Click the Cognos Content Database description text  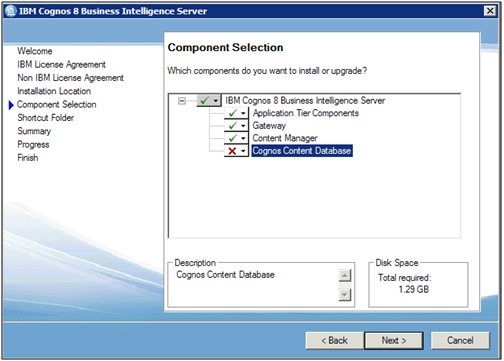[x=225, y=275]
